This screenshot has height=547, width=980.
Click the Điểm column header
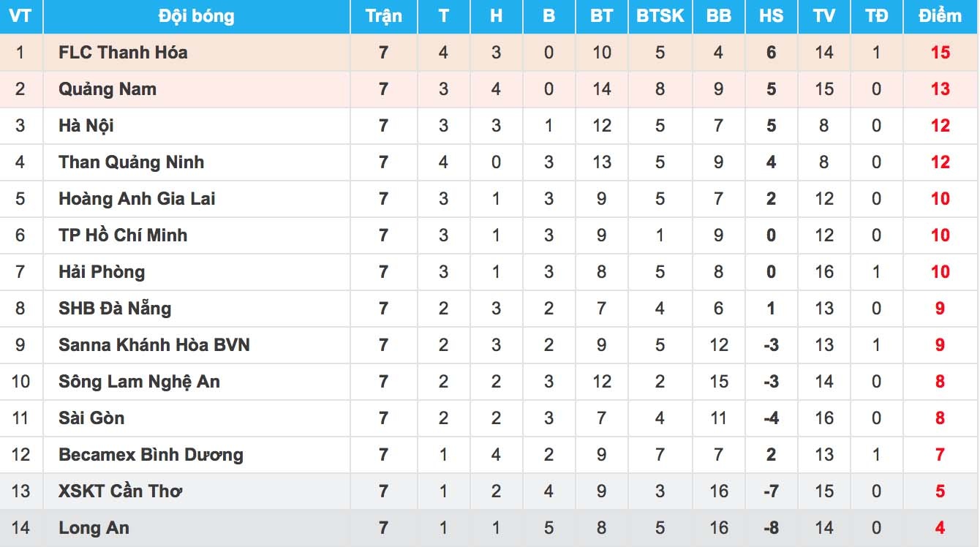(x=941, y=16)
